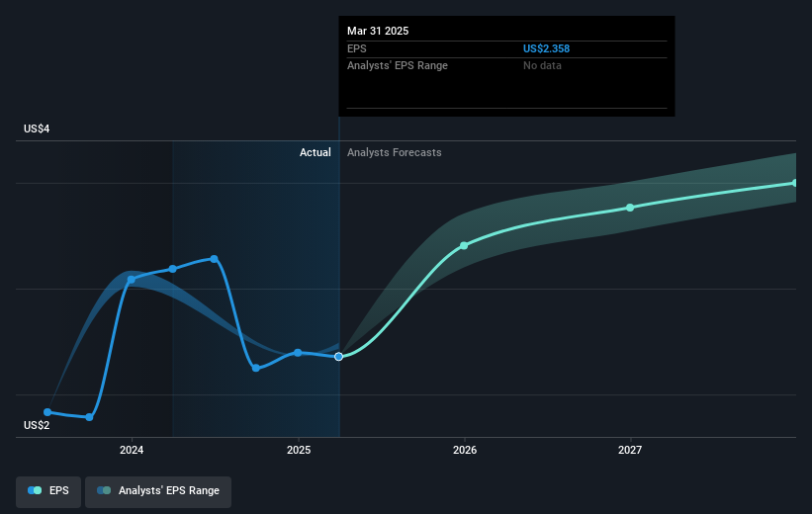The height and width of the screenshot is (514, 812).
Task: Click the US$4 y-axis label
Action: click(x=37, y=128)
